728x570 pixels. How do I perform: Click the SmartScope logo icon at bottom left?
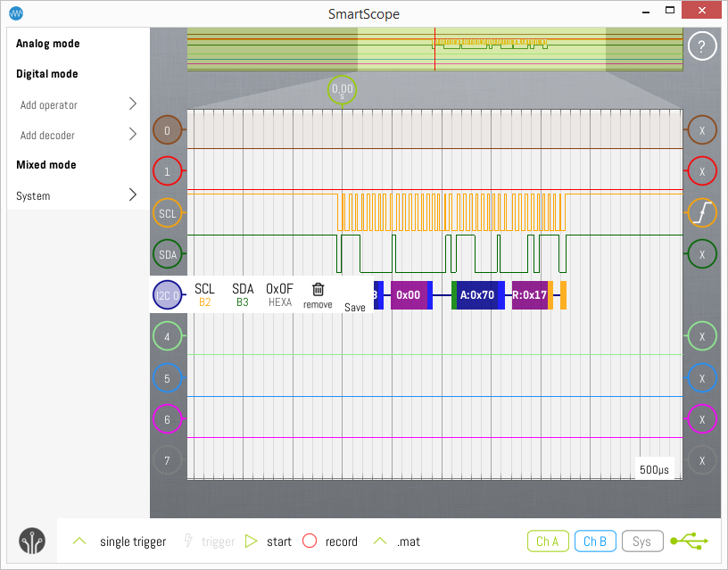(33, 541)
